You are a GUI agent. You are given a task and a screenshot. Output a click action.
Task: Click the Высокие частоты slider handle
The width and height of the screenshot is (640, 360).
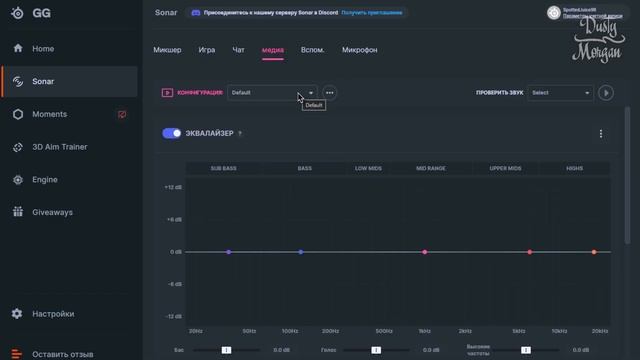pyautogui.click(x=526, y=350)
